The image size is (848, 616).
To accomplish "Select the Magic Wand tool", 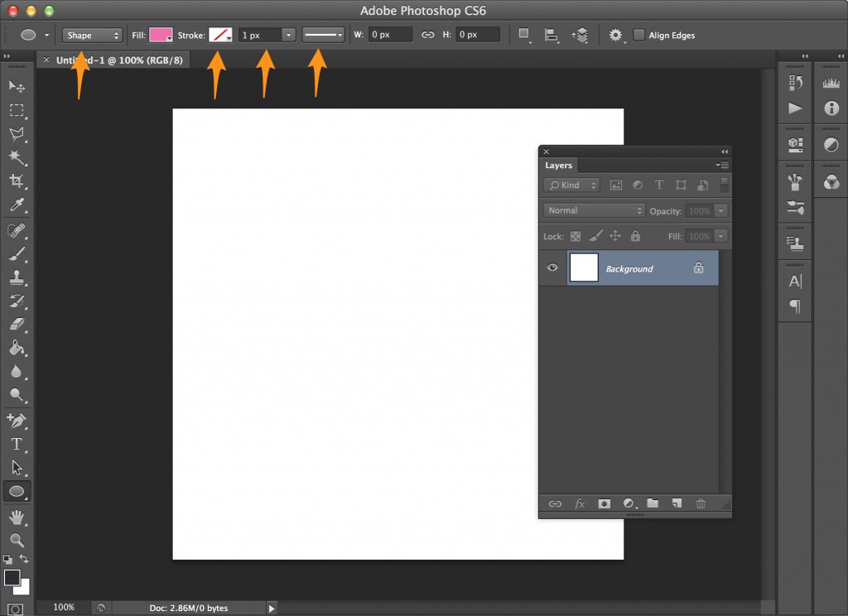I will 16,156.
